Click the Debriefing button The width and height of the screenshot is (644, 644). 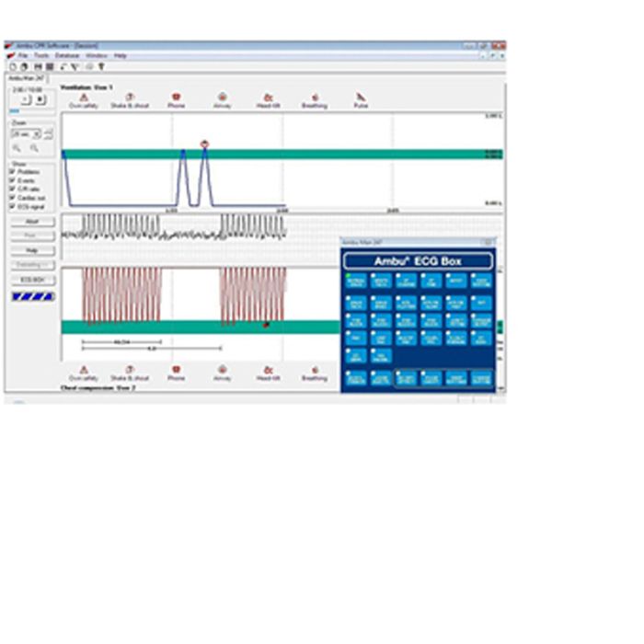(32, 265)
